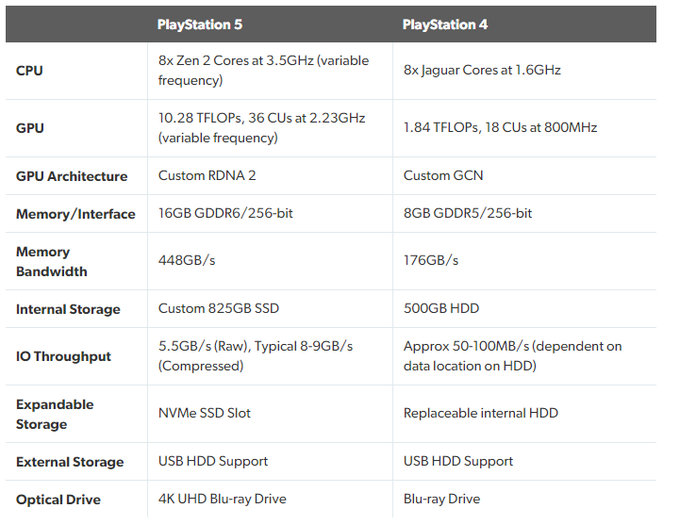Click the Optical Drive row label
This screenshot has width=680, height=525.
(58, 499)
